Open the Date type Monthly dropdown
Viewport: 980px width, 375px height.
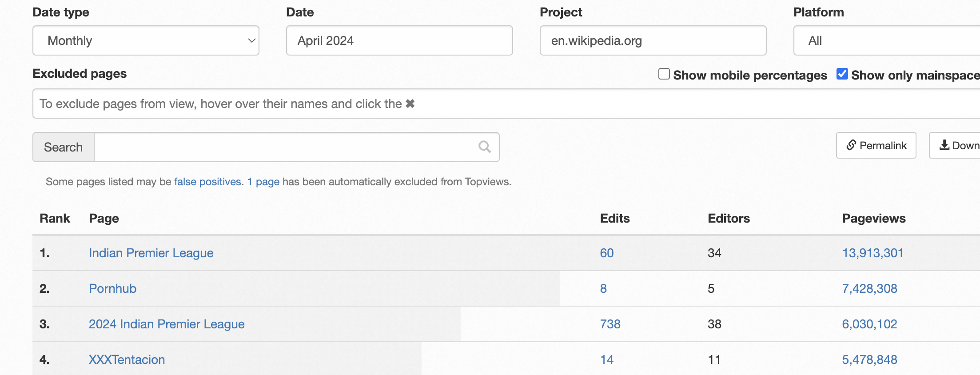(x=146, y=40)
